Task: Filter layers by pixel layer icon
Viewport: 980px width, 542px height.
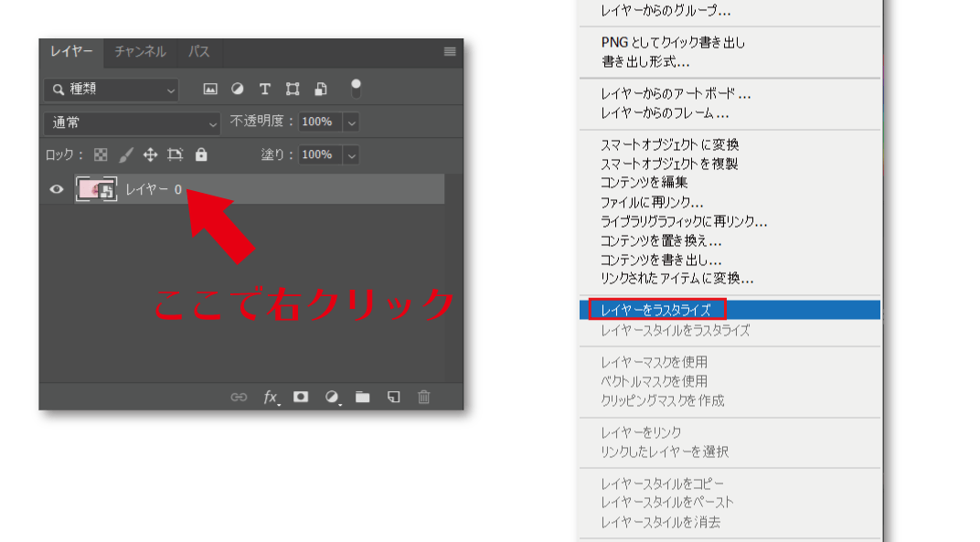Action: (210, 90)
